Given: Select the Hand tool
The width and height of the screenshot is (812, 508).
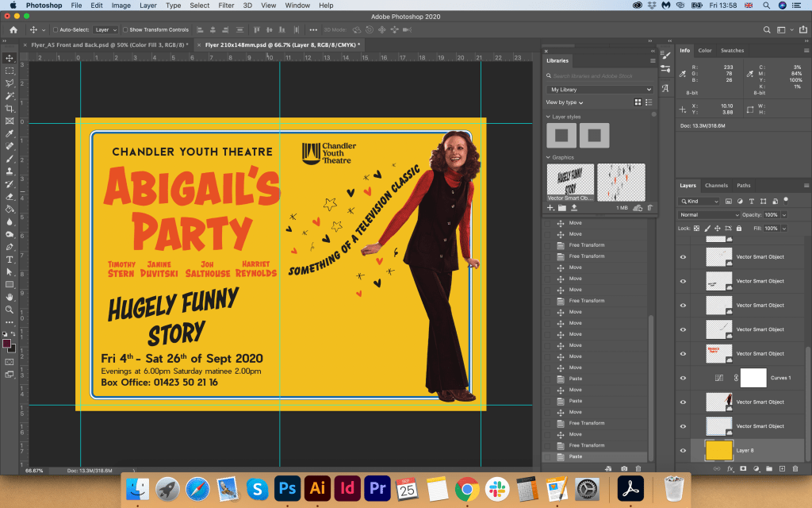Looking at the screenshot, I should click(x=10, y=297).
